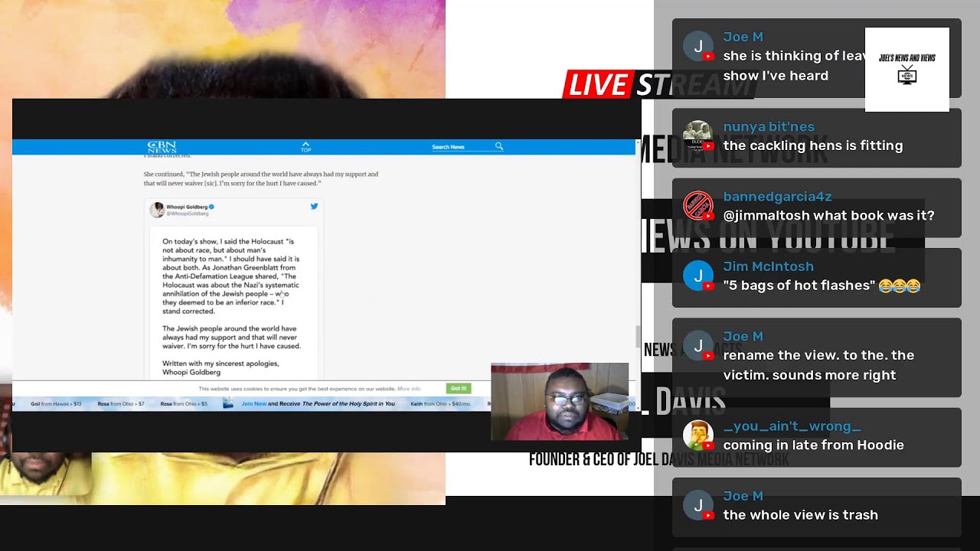Click Joe M's avatar on the 'rename the view' message
980x551 pixels.
(x=698, y=346)
